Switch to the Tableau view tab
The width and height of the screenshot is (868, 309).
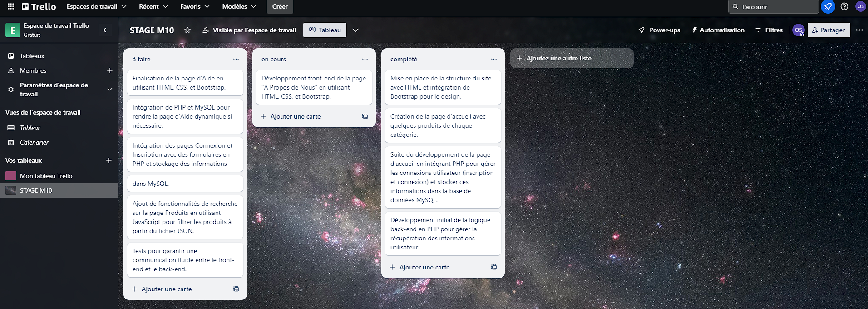(x=325, y=30)
